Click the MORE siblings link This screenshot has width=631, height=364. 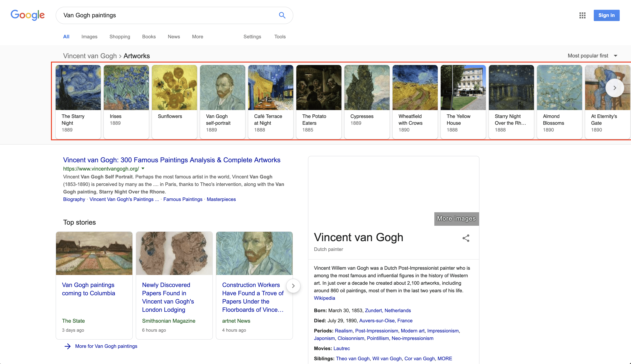445,359
